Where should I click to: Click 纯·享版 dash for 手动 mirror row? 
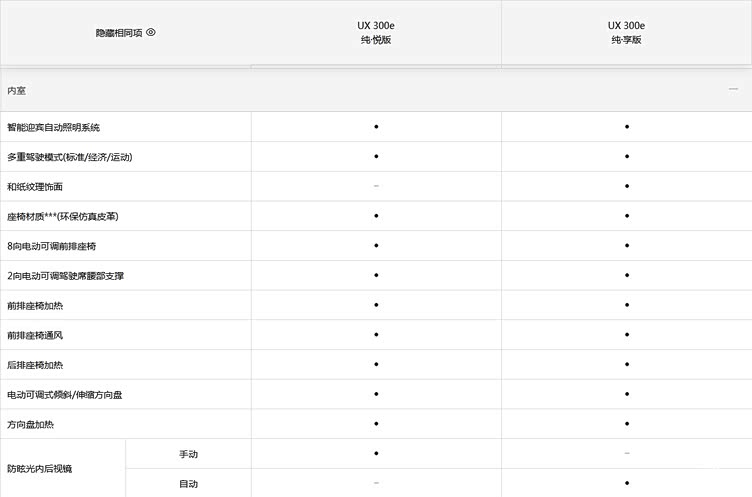(627, 453)
